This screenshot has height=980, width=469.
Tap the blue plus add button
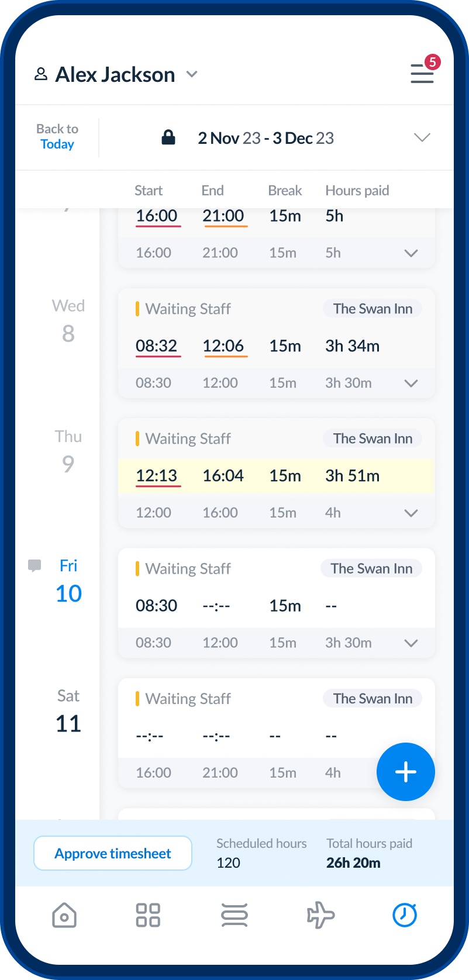coord(405,772)
